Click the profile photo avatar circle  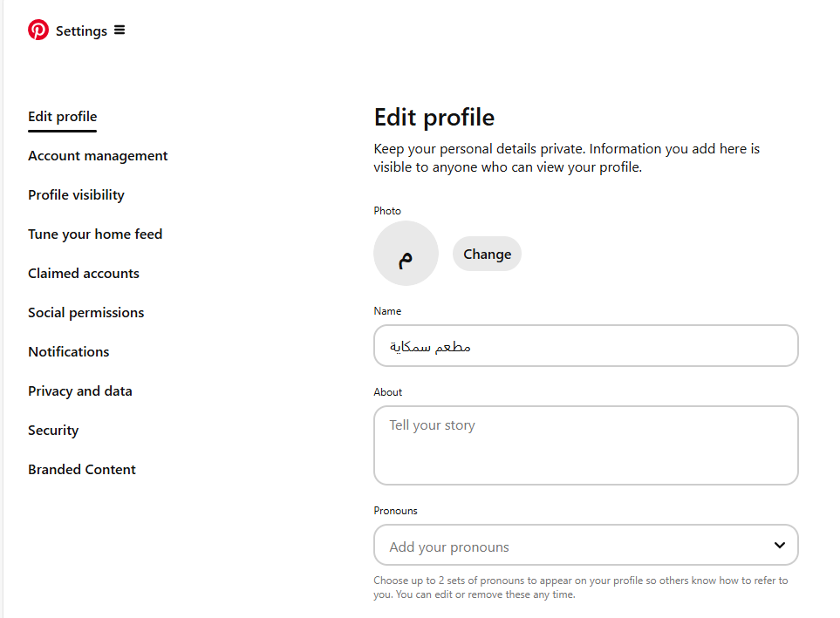[406, 254]
